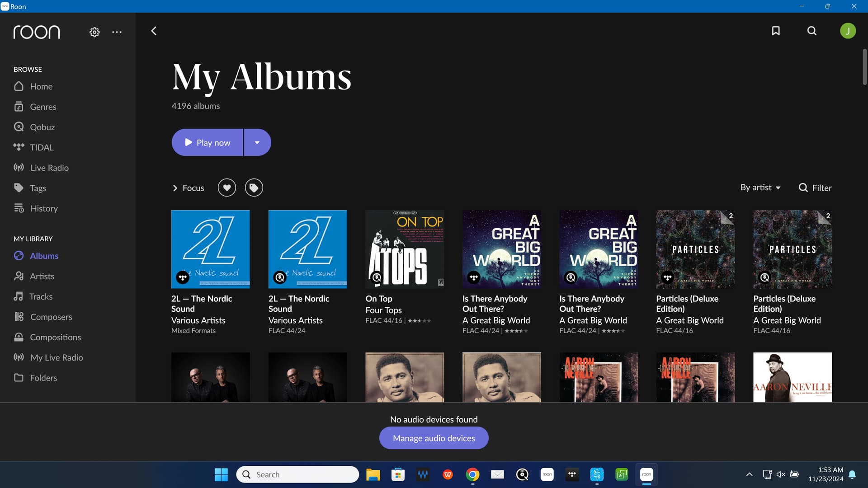Click A Great Big World under last Particles album
868x488 pixels.
point(787,320)
